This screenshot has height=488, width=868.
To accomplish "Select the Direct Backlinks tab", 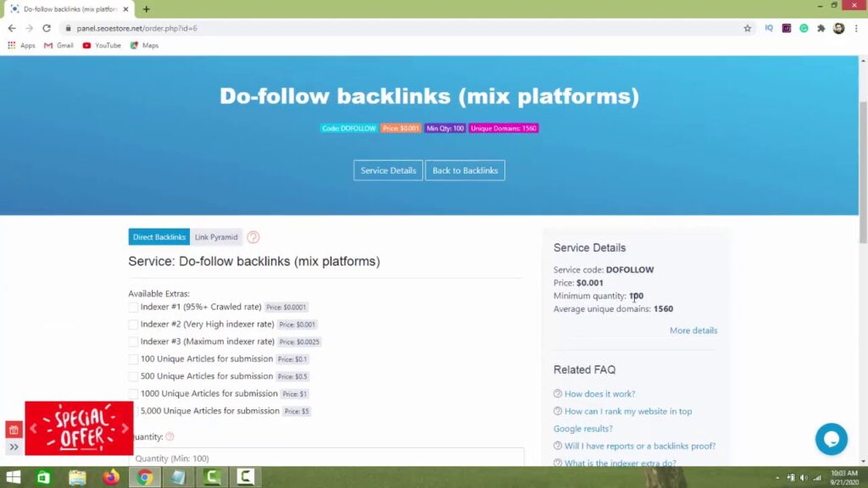I will pyautogui.click(x=159, y=237).
